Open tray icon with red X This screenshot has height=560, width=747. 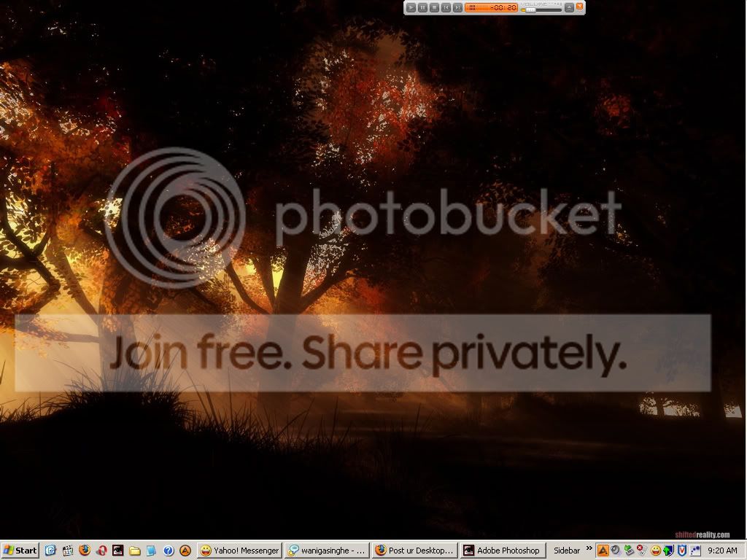641,550
